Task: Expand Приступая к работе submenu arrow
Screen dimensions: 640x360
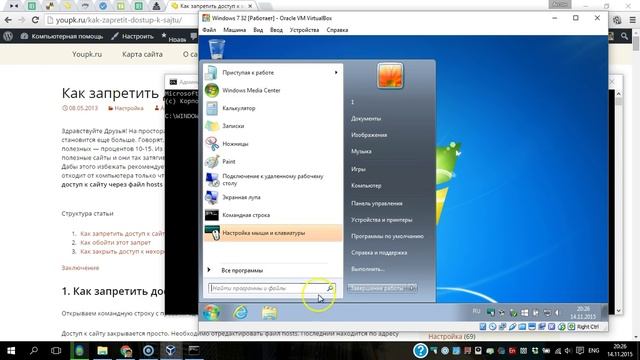Action: 336,72
